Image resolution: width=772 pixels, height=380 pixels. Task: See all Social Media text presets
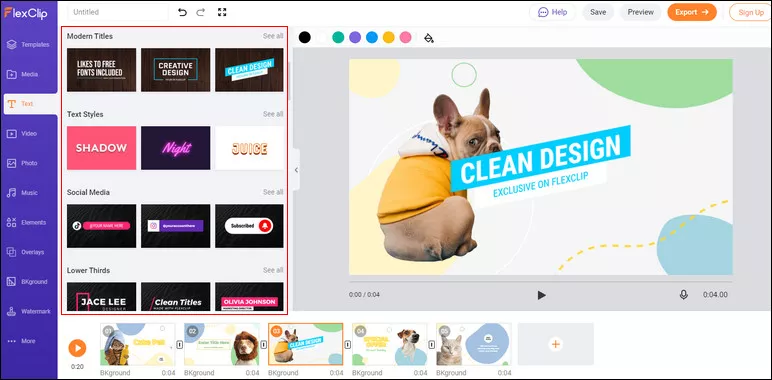point(273,192)
